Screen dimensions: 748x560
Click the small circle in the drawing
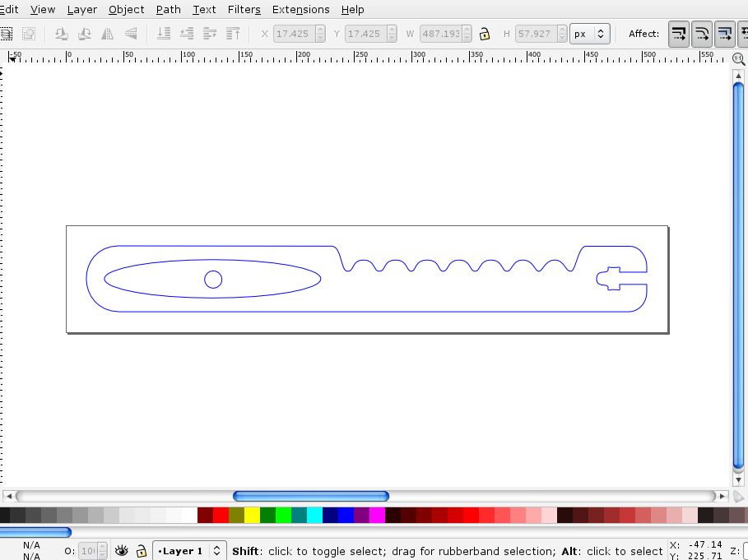pos(213,280)
